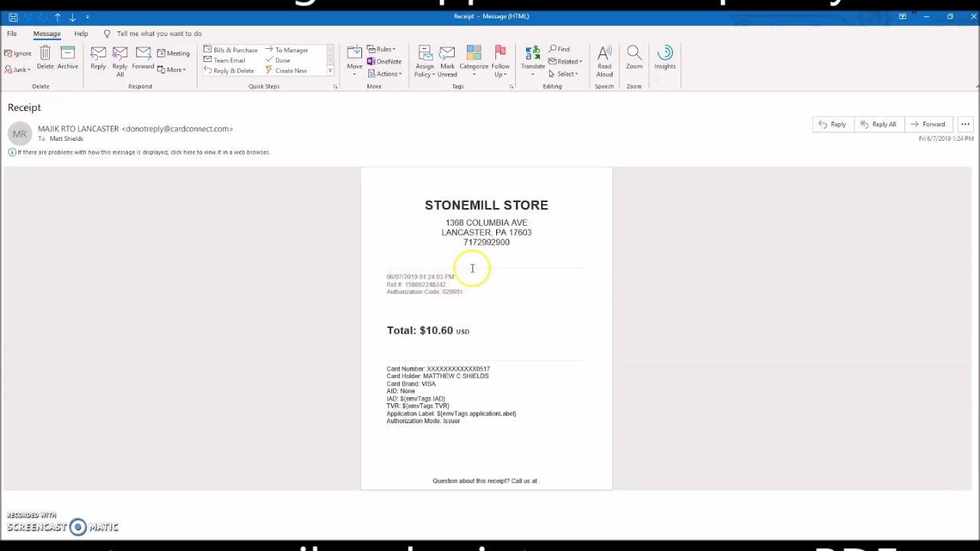
Task: Run the To Manager quick step
Action: (286, 51)
